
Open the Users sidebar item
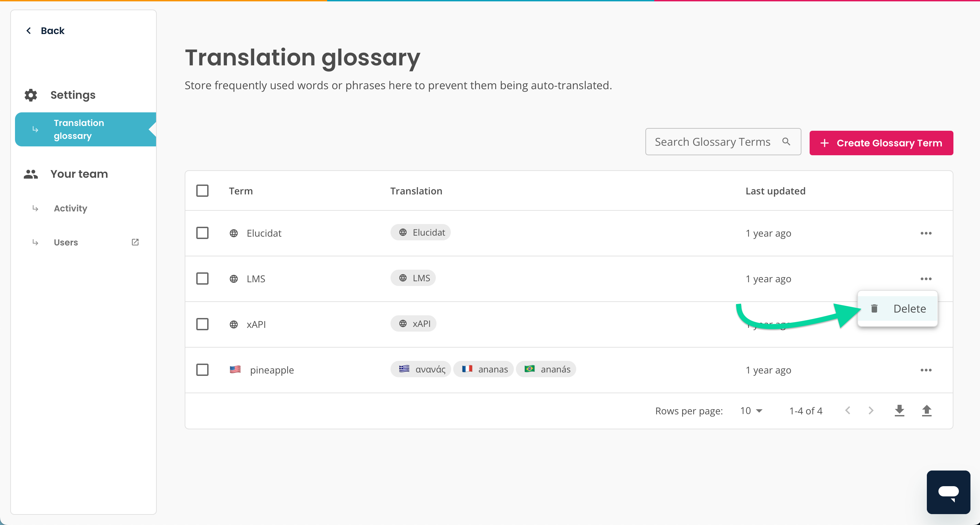point(66,242)
